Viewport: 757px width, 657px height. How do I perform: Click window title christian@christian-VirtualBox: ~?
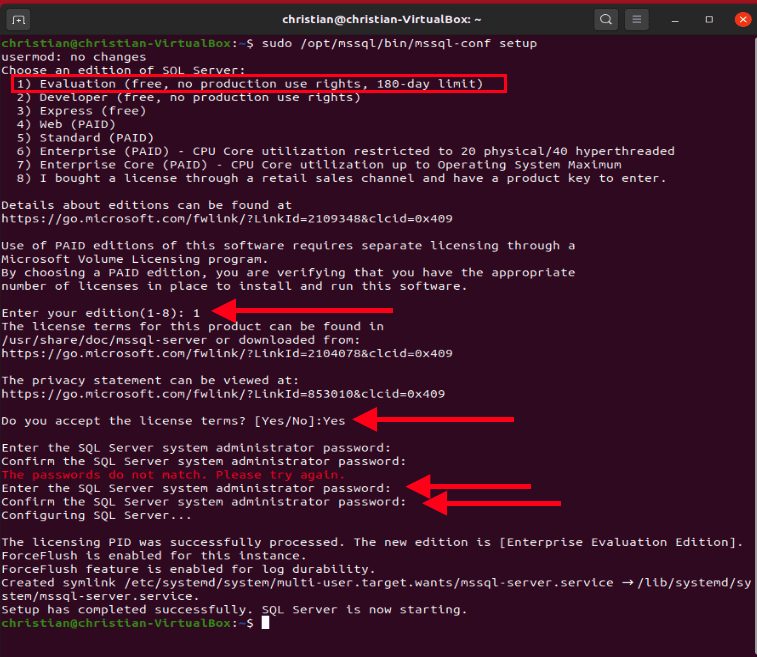point(381,19)
